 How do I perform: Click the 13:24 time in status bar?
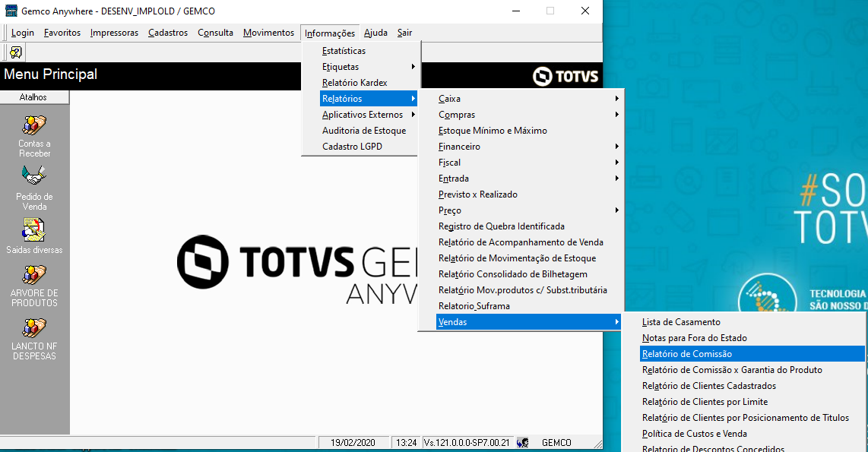(407, 443)
